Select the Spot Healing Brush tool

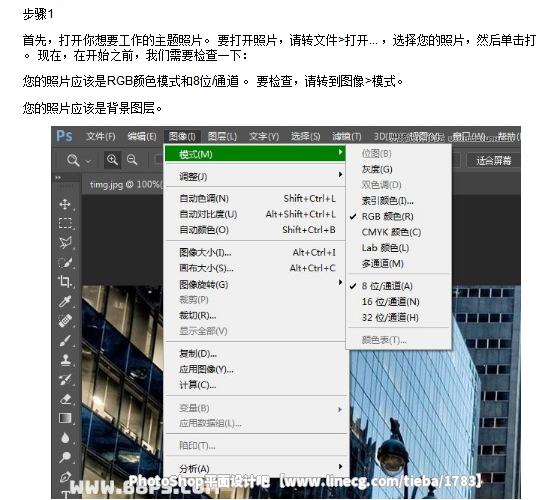coord(65,321)
